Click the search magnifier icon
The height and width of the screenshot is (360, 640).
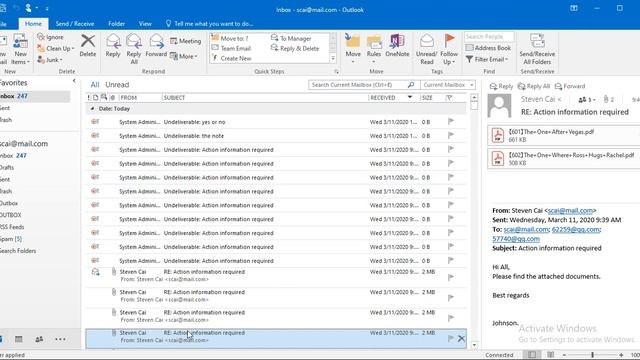(411, 85)
